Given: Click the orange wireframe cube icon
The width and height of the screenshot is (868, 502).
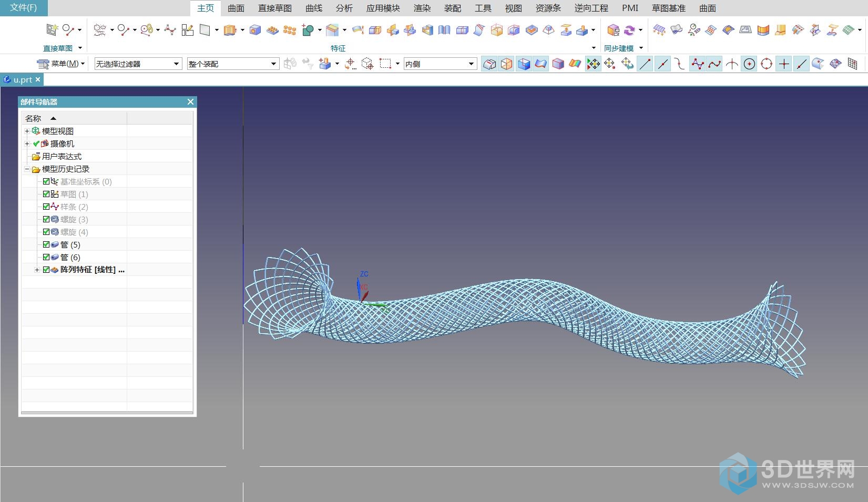Looking at the screenshot, I should click(506, 64).
